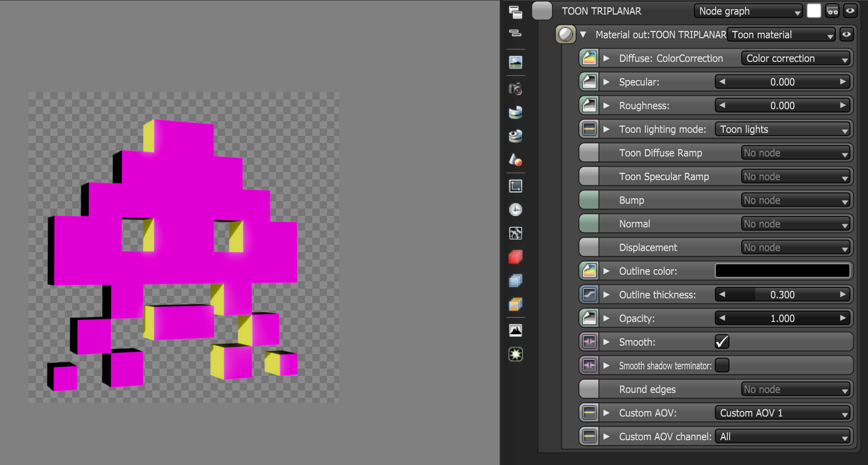The width and height of the screenshot is (868, 465).
Task: Click the Outline thickness 0.300 slider
Action: pyautogui.click(x=782, y=295)
